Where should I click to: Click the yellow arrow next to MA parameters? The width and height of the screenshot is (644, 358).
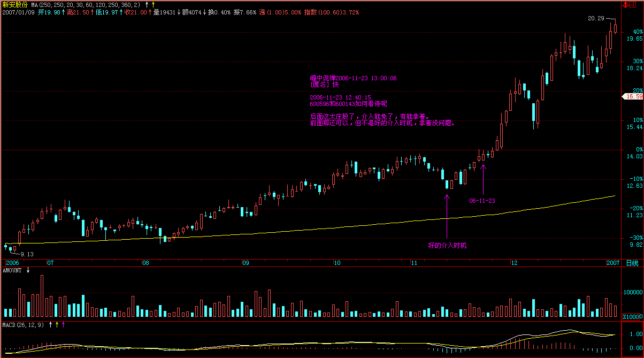[x=153, y=4]
